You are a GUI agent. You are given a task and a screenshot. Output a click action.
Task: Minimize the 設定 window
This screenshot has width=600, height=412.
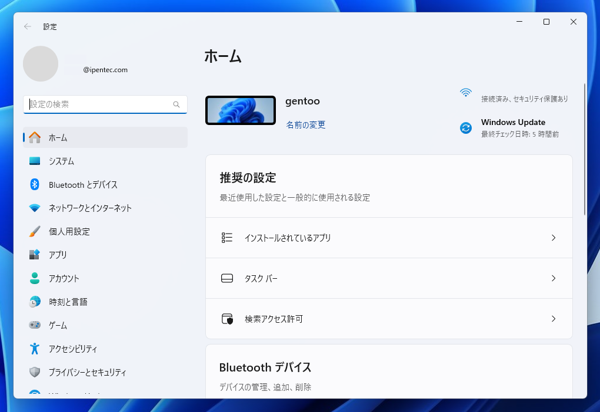pyautogui.click(x=519, y=22)
